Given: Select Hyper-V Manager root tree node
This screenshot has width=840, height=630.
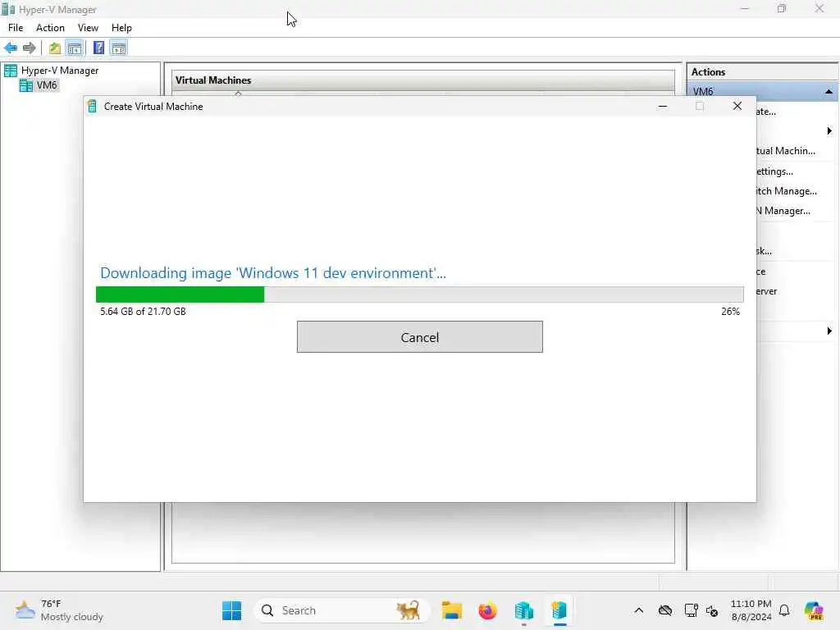Looking at the screenshot, I should click(x=59, y=71).
